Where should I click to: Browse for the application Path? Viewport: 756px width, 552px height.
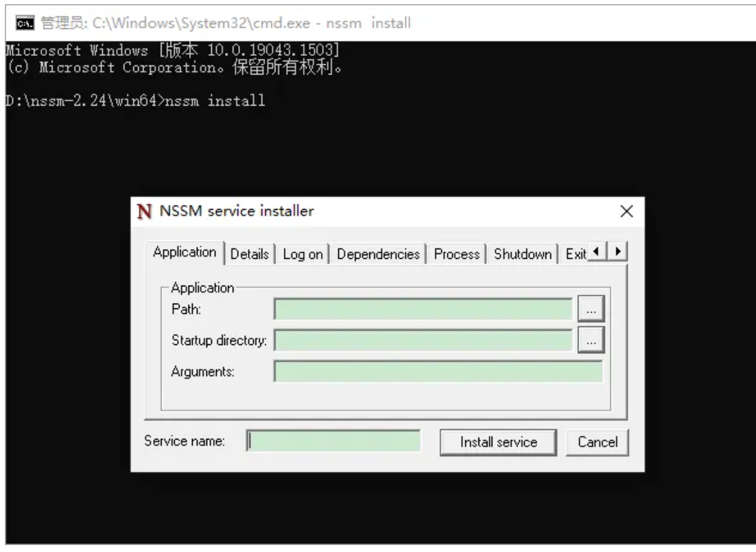591,310
